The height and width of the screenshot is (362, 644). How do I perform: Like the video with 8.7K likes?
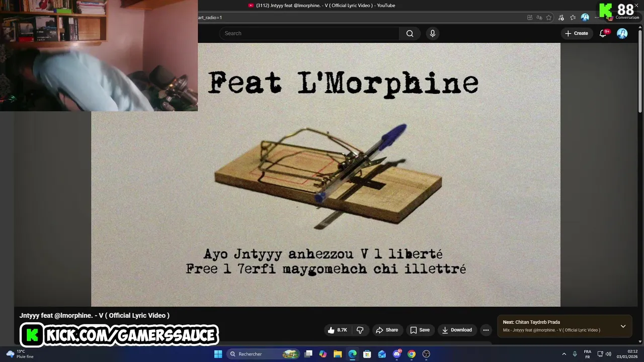337,330
